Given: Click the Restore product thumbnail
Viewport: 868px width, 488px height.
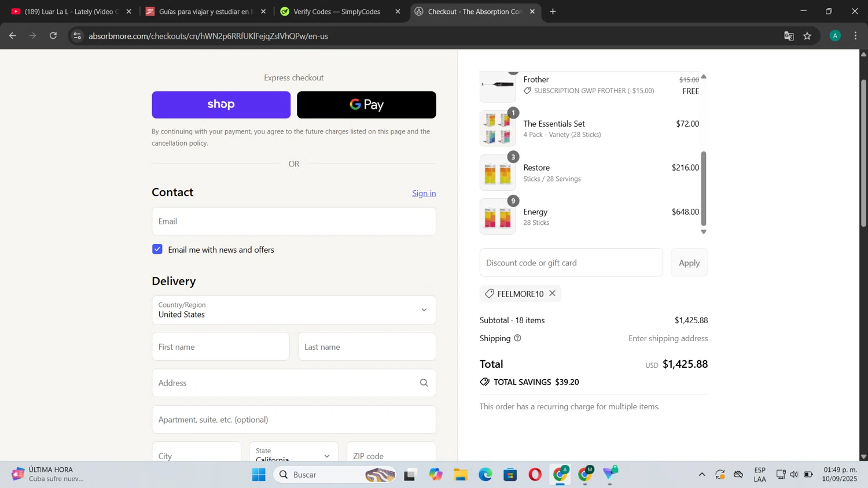Looking at the screenshot, I should coord(498,172).
